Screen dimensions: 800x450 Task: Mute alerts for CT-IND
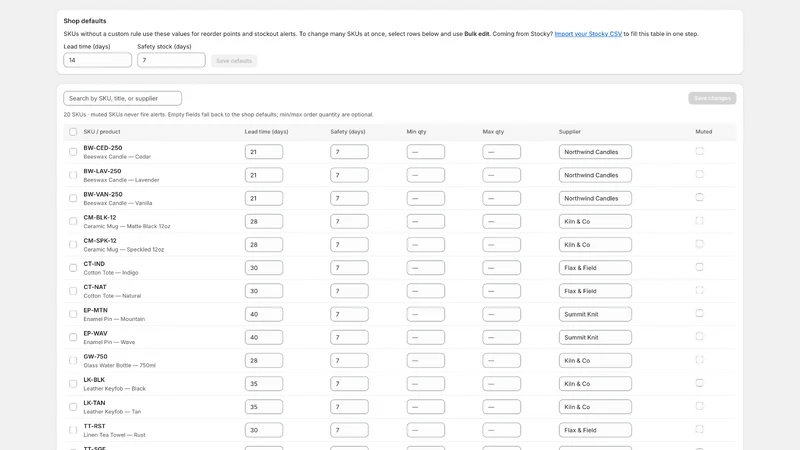tap(699, 267)
